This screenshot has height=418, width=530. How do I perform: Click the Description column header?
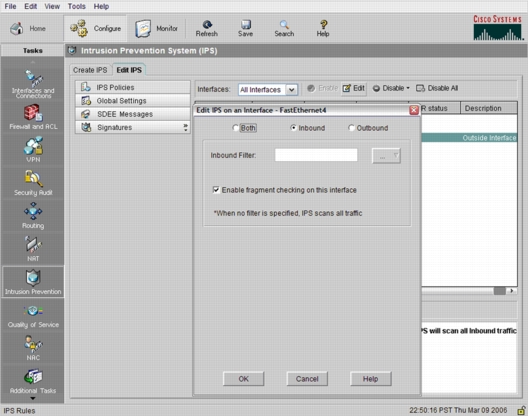(488, 108)
